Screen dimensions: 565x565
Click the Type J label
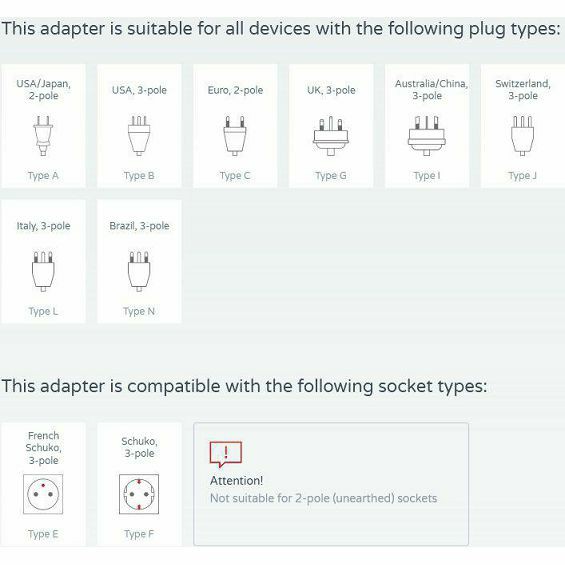click(522, 176)
